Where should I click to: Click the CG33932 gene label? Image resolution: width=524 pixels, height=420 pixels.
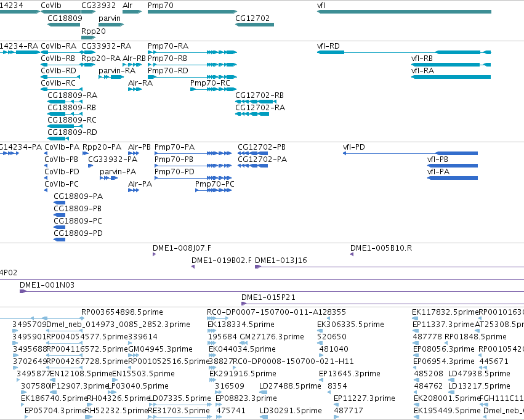(x=99, y=6)
